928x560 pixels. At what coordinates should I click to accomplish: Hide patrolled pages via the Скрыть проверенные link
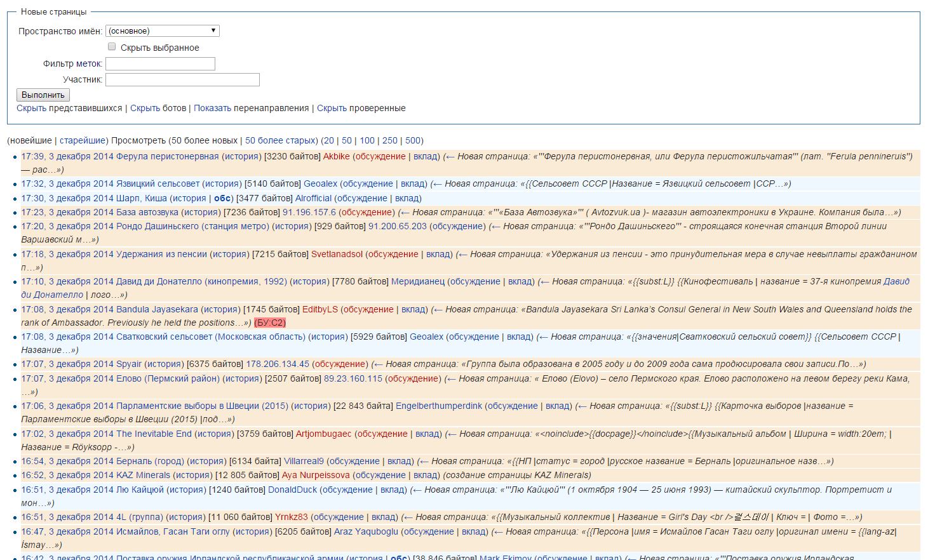pyautogui.click(x=332, y=108)
